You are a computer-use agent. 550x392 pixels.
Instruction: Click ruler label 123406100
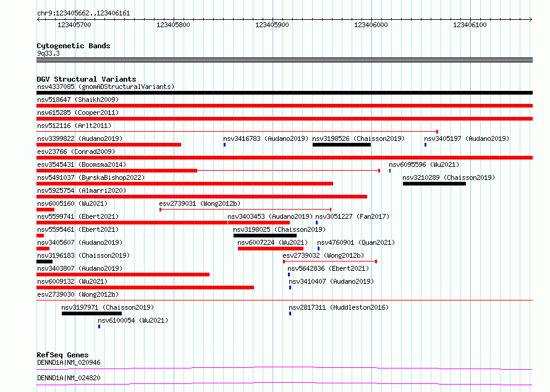[470, 25]
